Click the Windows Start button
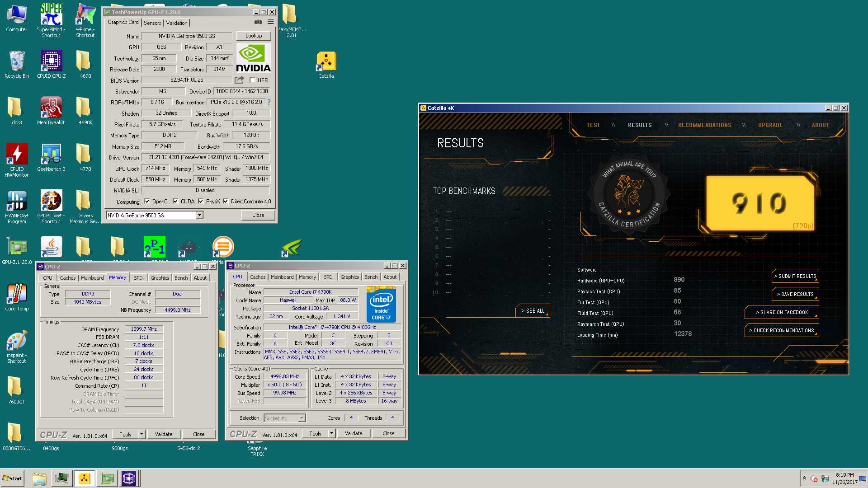 click(x=12, y=479)
